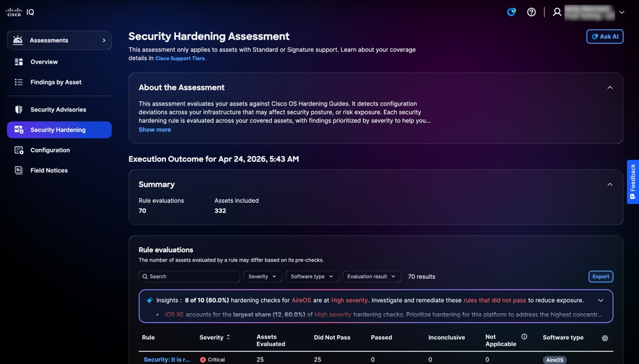Click the Rule column header
This screenshot has height=364, width=639.
pos(148,338)
